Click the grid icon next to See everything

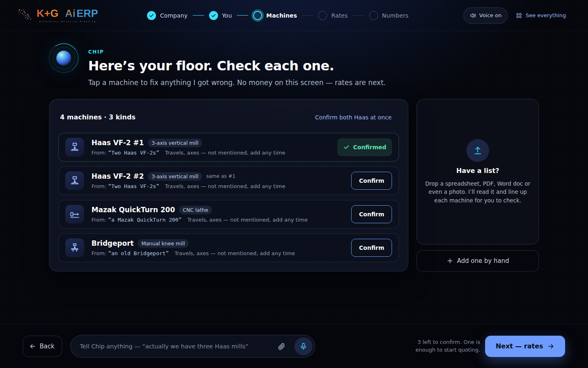click(x=519, y=16)
